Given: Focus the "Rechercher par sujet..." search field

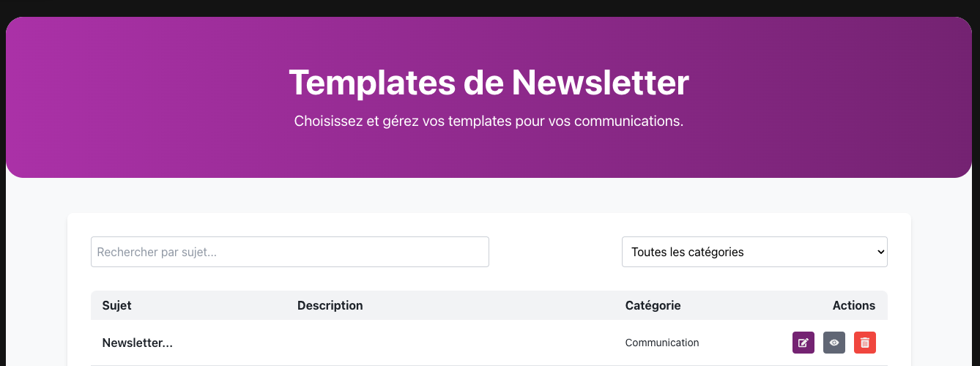Looking at the screenshot, I should (x=289, y=252).
